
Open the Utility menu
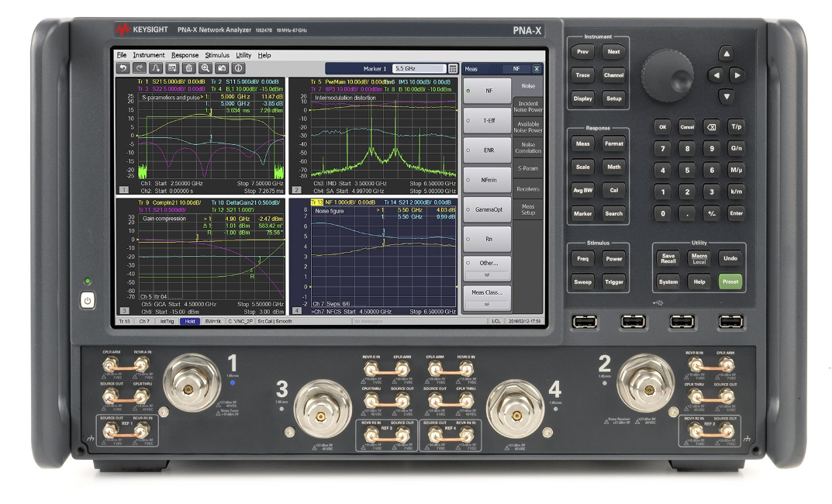pos(243,55)
